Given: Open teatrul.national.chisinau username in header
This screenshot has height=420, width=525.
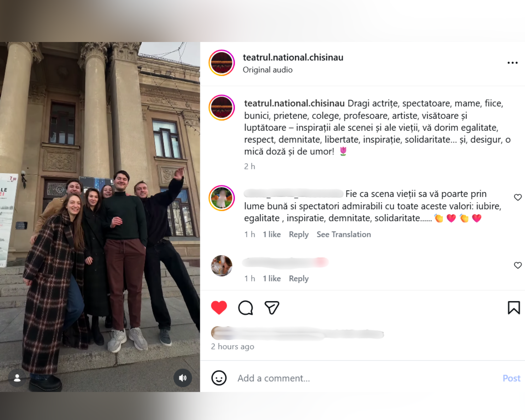Looking at the screenshot, I should click(293, 57).
